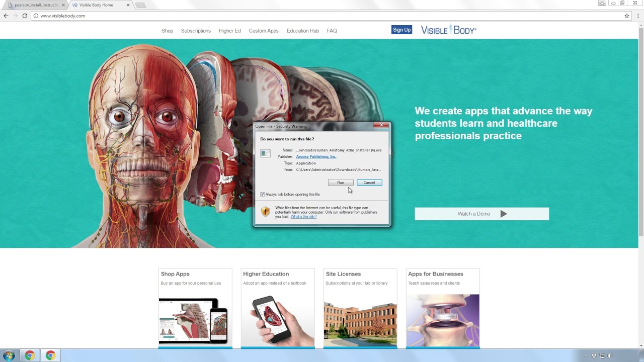Viewport: 644px width, 362px height.
Task: Close the Visible Body Home tab
Action: tap(128, 5)
